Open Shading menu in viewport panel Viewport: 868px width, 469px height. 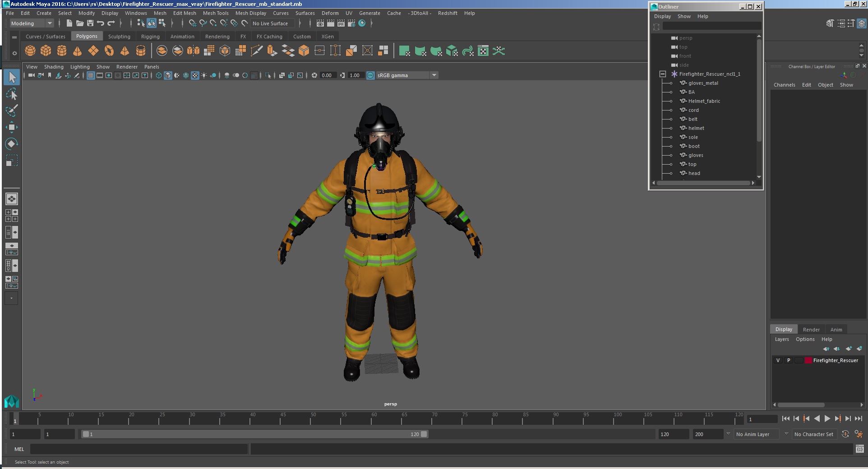pyautogui.click(x=54, y=67)
